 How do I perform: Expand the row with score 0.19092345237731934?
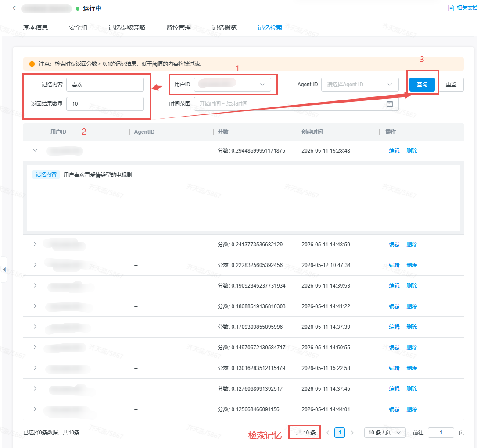coord(35,285)
